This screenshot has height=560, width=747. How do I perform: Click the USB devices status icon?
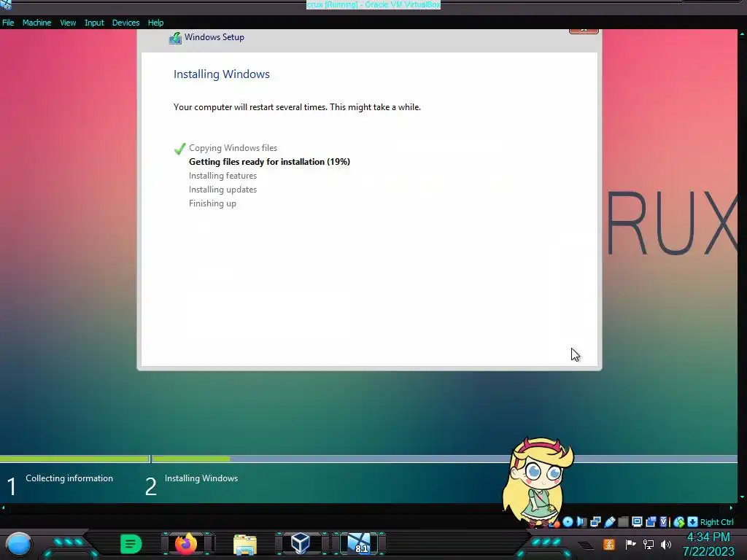coord(610,522)
